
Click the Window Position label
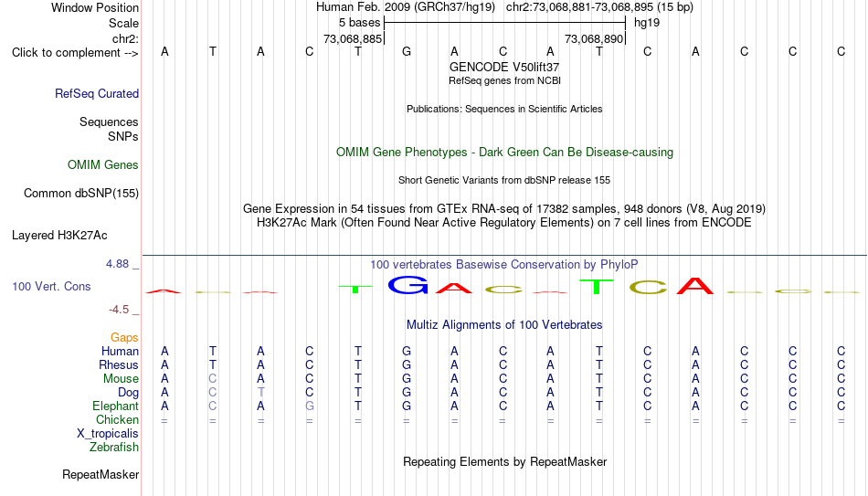tap(95, 7)
